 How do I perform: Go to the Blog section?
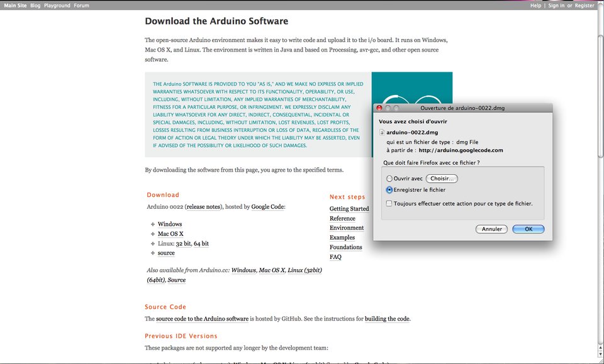point(35,5)
